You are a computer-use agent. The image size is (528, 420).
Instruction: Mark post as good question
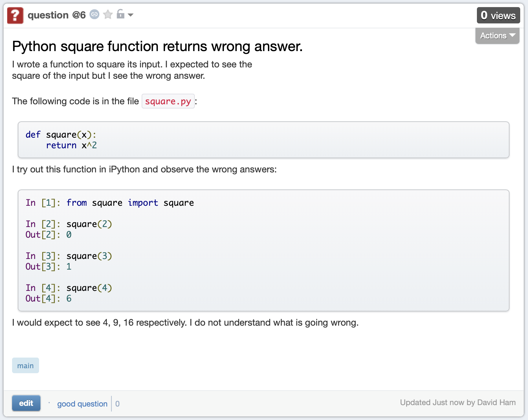pos(82,404)
